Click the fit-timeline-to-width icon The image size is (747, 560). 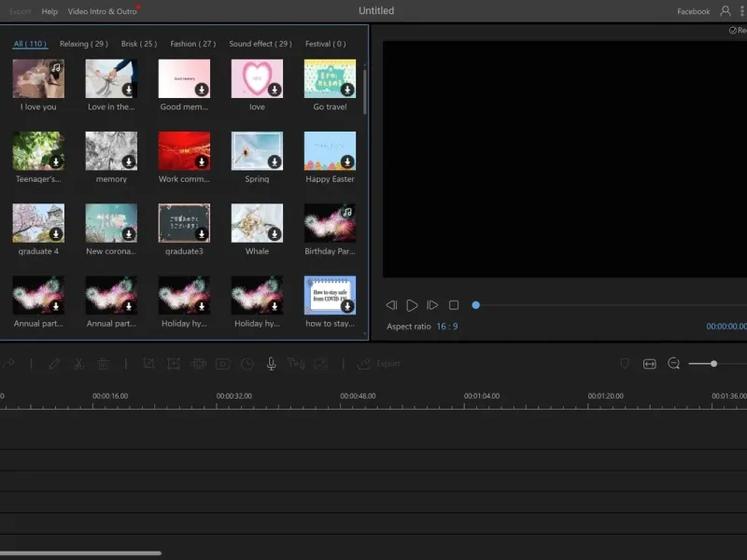pyautogui.click(x=649, y=364)
